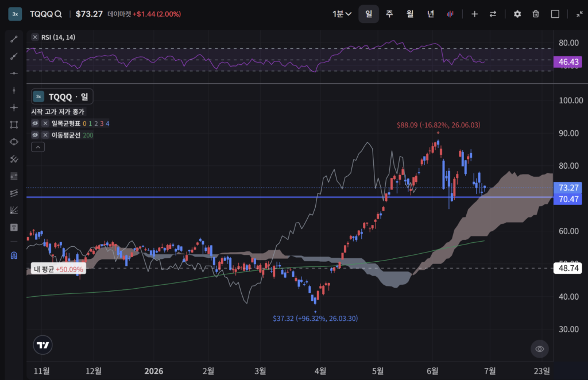Click the 6월 label on time axis
Screen dimensions: 588x380
pos(432,371)
